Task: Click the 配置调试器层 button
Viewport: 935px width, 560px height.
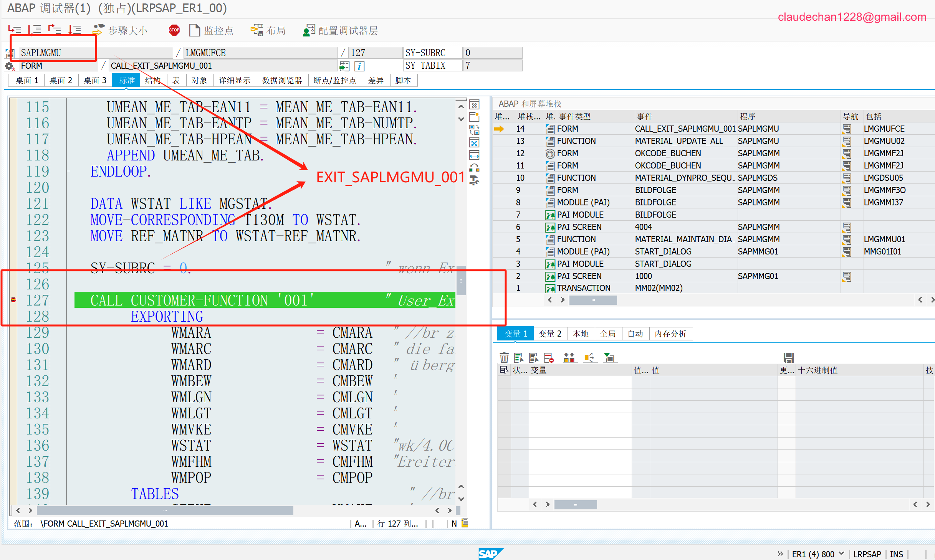Action: coord(340,30)
